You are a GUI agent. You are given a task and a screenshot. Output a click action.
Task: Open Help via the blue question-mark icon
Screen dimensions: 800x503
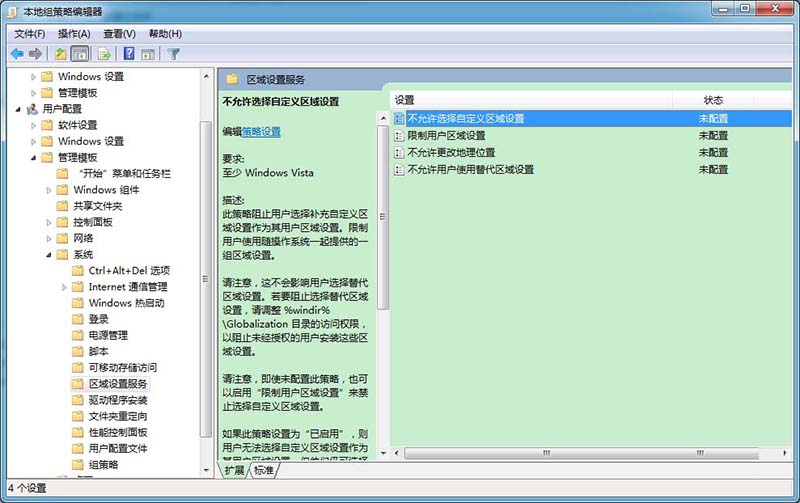coord(129,53)
